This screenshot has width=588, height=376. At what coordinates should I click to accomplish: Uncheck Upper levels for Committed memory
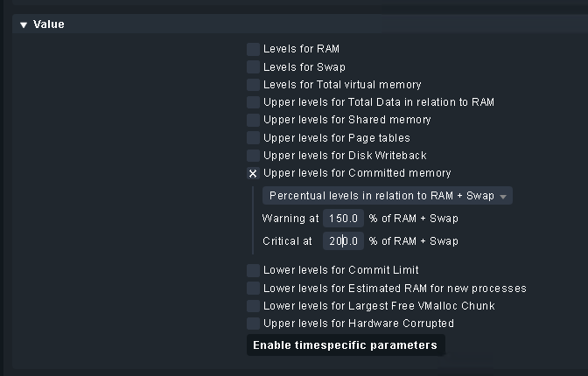tap(253, 173)
